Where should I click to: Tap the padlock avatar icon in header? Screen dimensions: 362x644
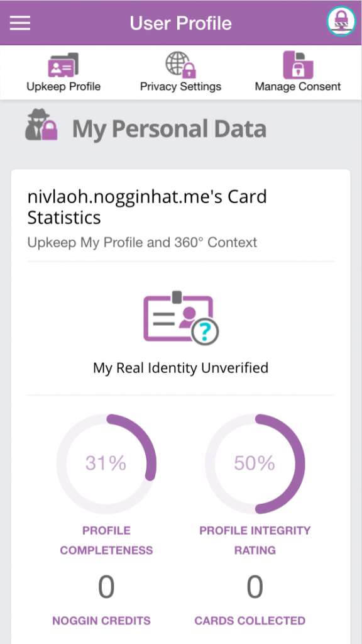tap(341, 21)
